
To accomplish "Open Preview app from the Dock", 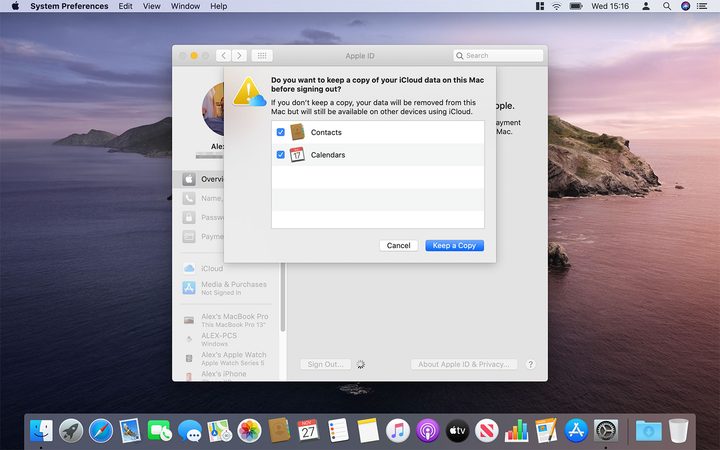I will click(130, 431).
